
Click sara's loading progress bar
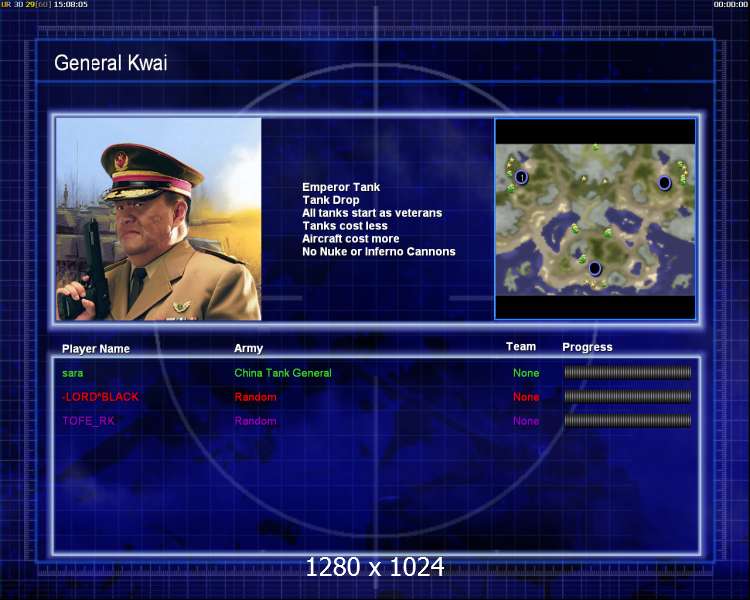point(628,372)
